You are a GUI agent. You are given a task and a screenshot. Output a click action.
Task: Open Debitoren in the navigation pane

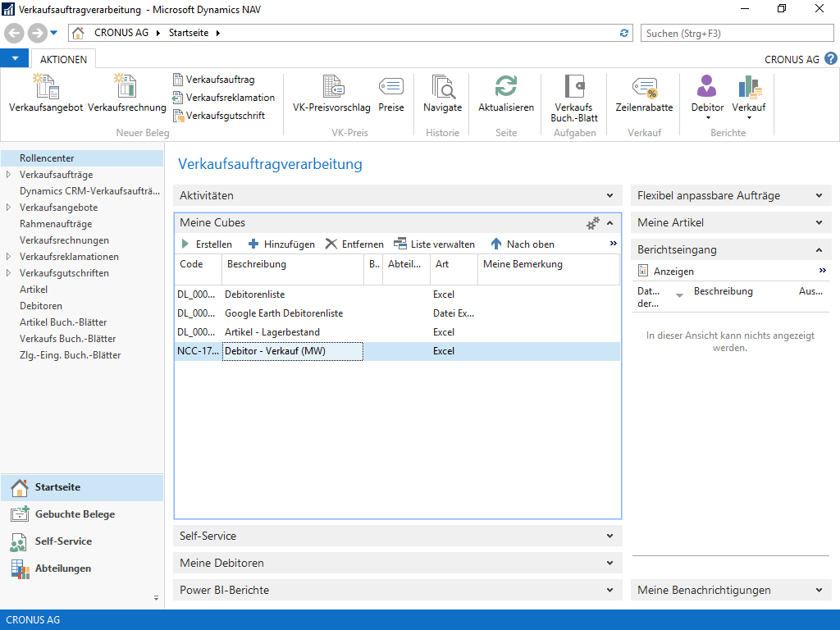click(x=41, y=306)
